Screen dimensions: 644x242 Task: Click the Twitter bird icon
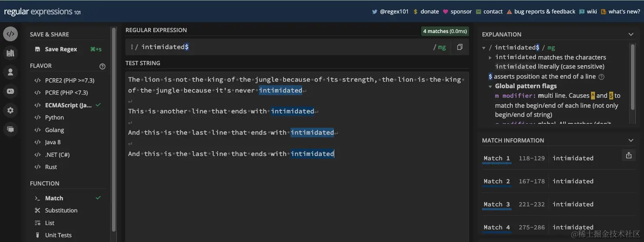coord(374,12)
